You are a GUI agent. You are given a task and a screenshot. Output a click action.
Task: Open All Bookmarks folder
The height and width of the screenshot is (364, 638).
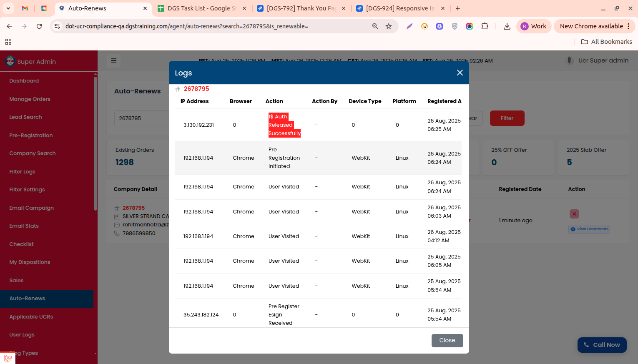[606, 42]
